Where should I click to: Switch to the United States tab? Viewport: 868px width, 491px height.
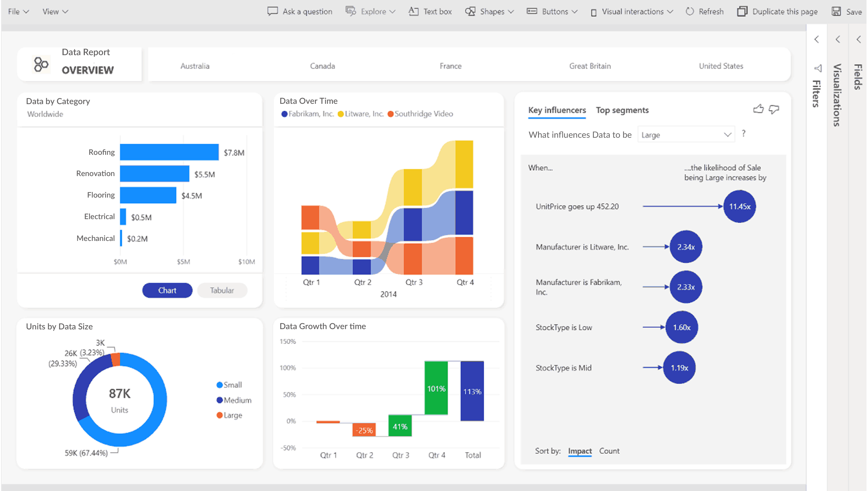720,66
